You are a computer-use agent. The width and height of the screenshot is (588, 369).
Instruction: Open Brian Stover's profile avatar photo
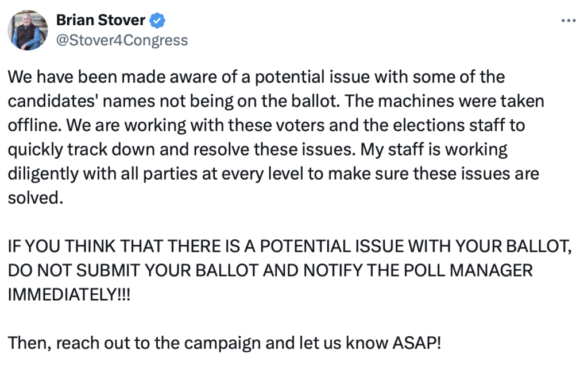[x=28, y=30]
